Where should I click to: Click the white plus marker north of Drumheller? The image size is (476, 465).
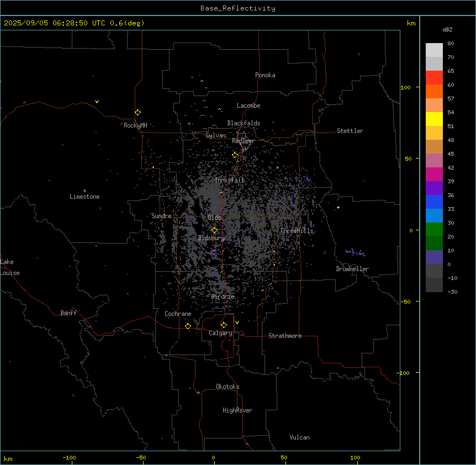click(338, 207)
